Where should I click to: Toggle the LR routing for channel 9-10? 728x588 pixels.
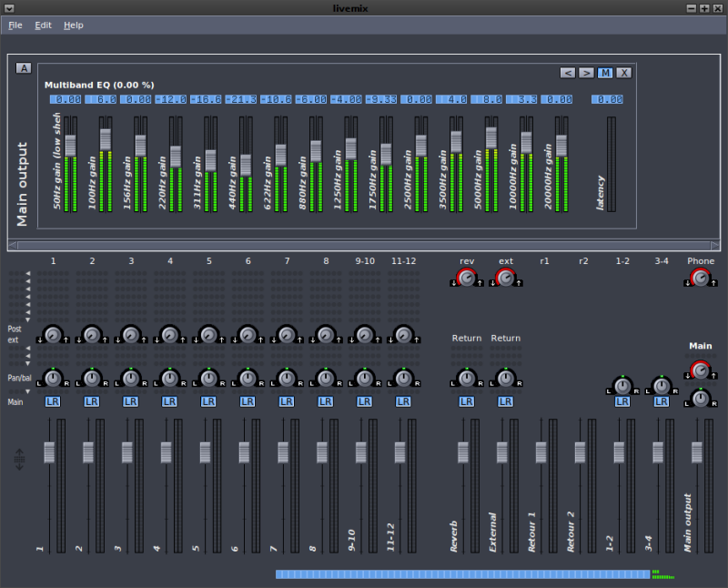(364, 401)
